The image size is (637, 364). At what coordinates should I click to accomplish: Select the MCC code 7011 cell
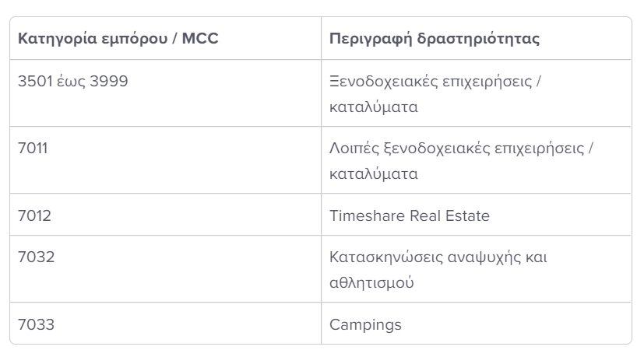tap(33, 148)
